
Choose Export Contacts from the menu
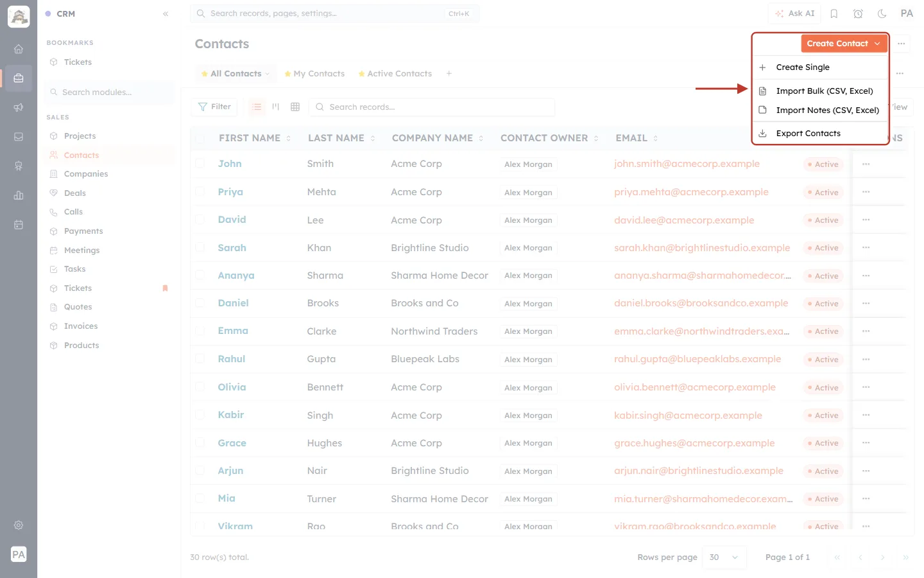[820, 134]
